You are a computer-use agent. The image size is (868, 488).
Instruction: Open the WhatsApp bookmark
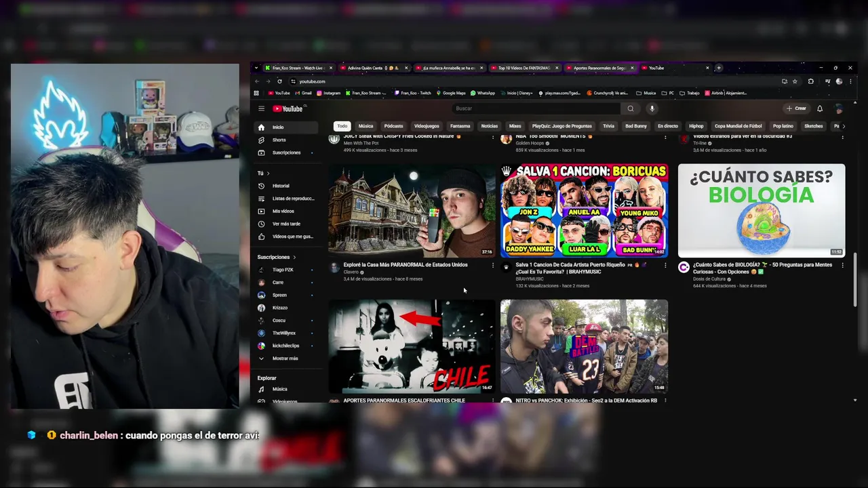click(x=483, y=93)
